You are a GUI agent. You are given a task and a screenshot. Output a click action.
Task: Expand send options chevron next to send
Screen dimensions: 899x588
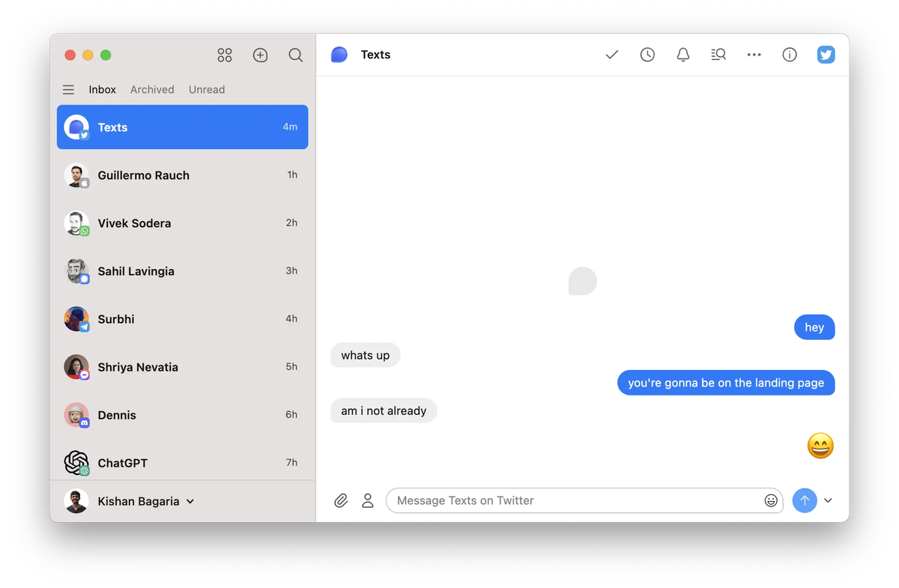[x=828, y=500]
